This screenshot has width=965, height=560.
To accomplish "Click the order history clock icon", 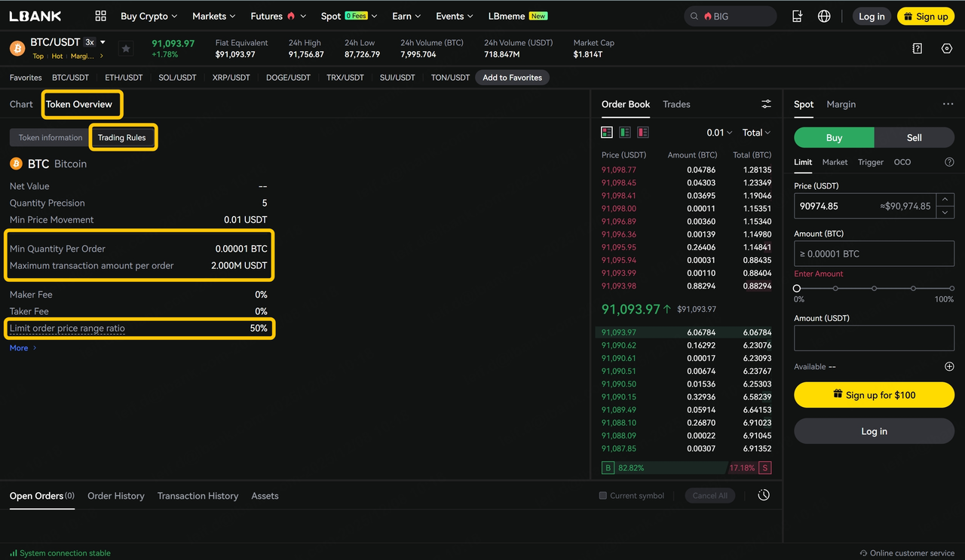I will pos(764,495).
